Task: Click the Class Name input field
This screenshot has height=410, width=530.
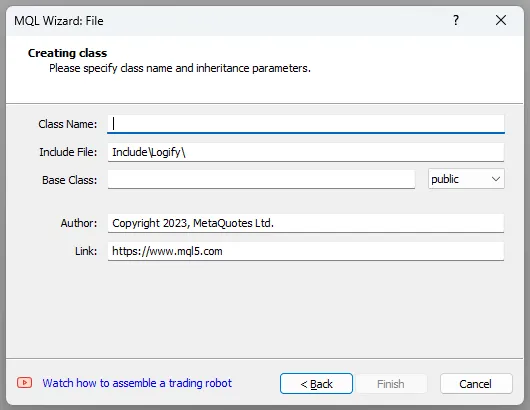Action: pyautogui.click(x=306, y=124)
